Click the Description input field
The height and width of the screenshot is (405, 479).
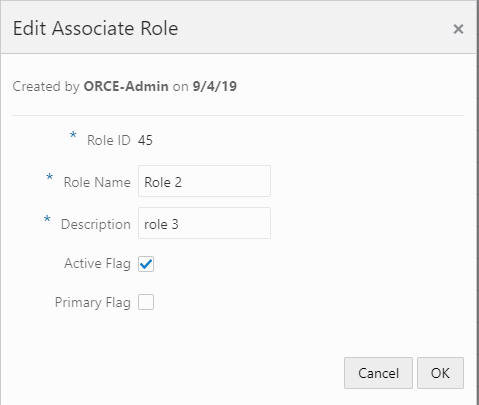(x=204, y=223)
